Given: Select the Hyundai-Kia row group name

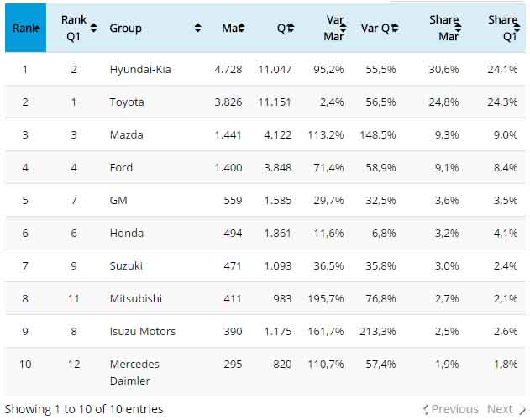Looking at the screenshot, I should (x=139, y=69).
